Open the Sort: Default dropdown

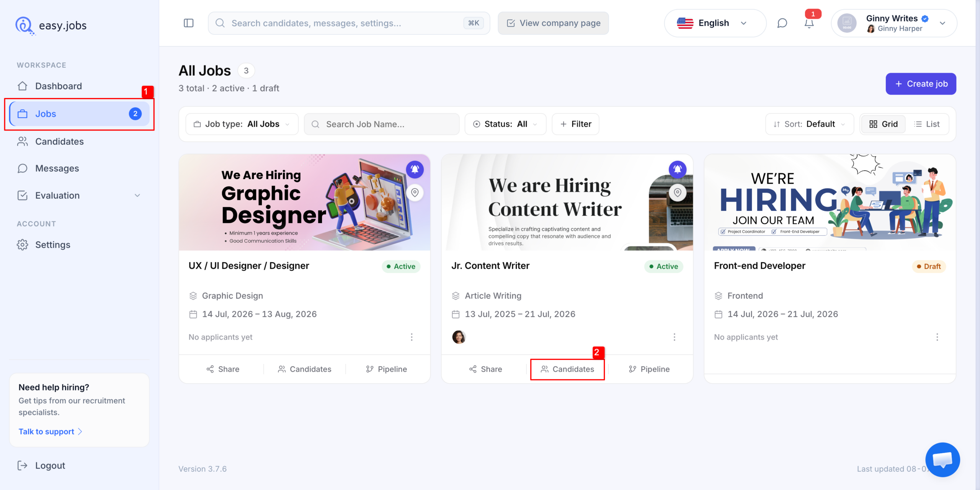tap(810, 124)
